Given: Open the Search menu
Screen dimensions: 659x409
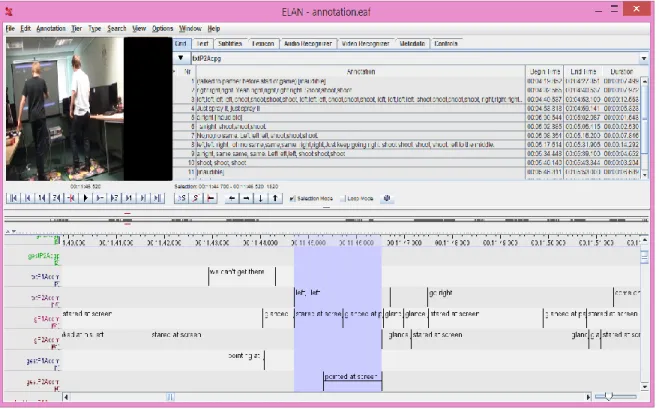Looking at the screenshot, I should click(x=116, y=29).
